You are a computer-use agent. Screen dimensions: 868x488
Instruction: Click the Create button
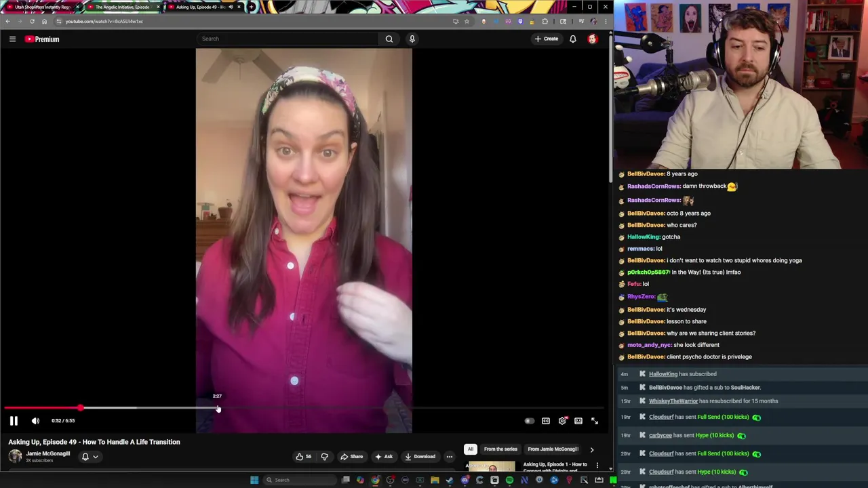coord(547,39)
